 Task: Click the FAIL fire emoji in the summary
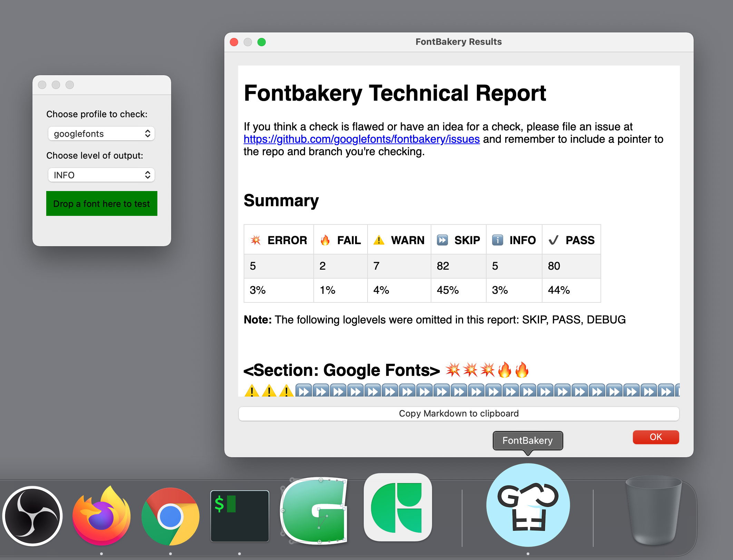325,240
